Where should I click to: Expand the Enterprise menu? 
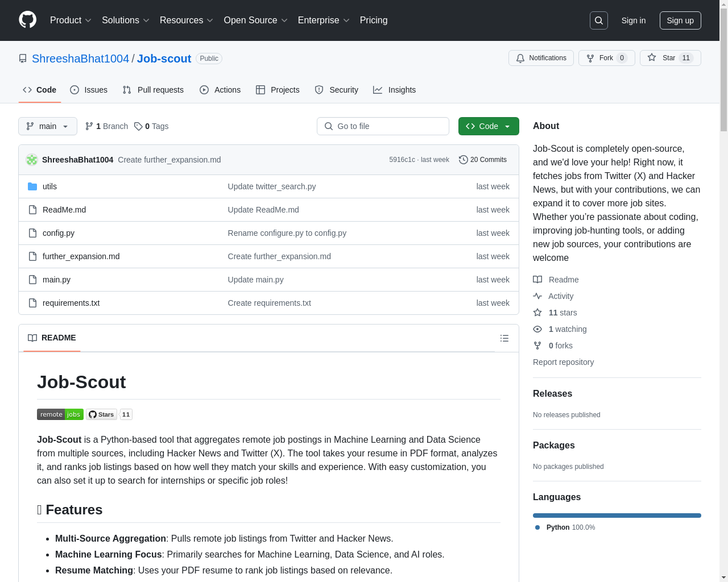click(x=324, y=20)
